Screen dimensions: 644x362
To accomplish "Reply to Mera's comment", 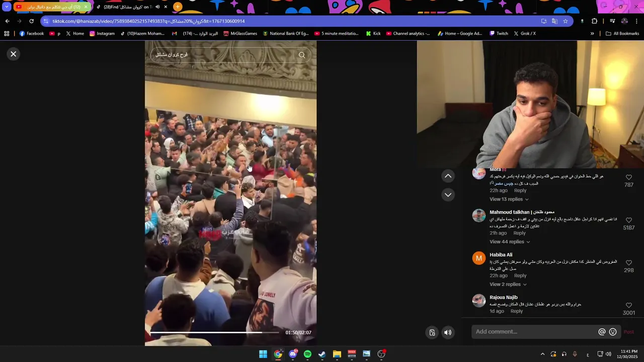I will point(520,191).
